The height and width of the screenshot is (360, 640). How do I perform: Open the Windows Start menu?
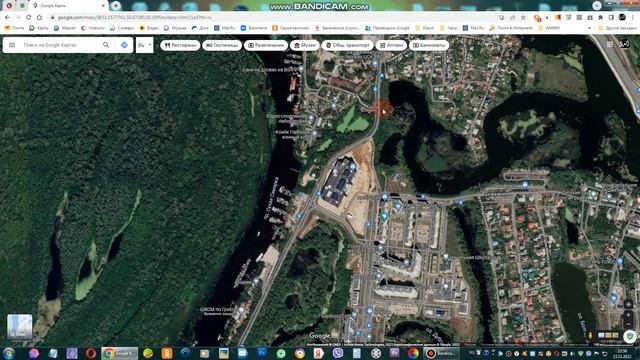coord(9,353)
